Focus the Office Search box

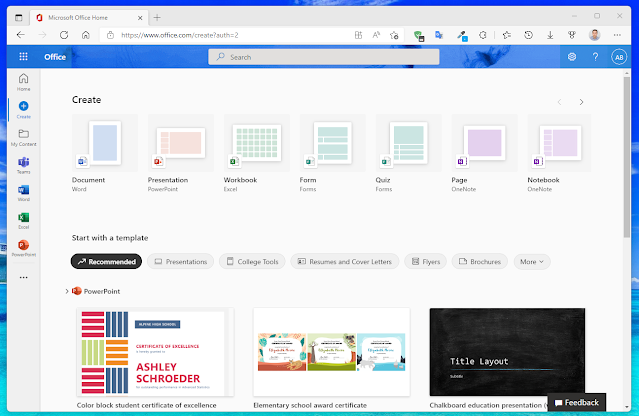[324, 57]
